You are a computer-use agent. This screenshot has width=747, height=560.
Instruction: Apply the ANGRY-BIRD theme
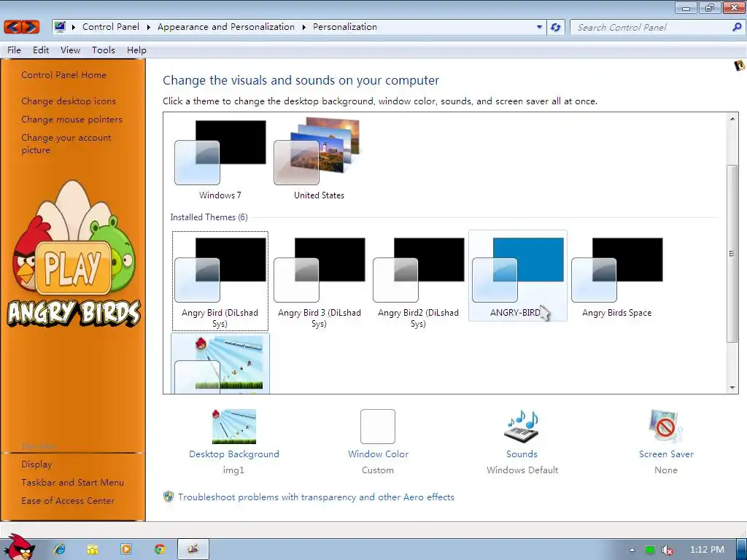point(518,276)
